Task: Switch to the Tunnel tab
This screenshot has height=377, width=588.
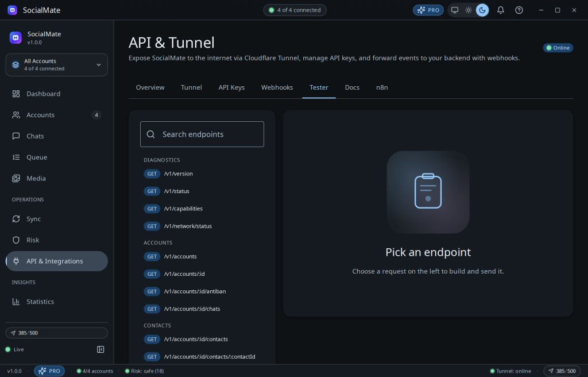Action: pos(191,87)
